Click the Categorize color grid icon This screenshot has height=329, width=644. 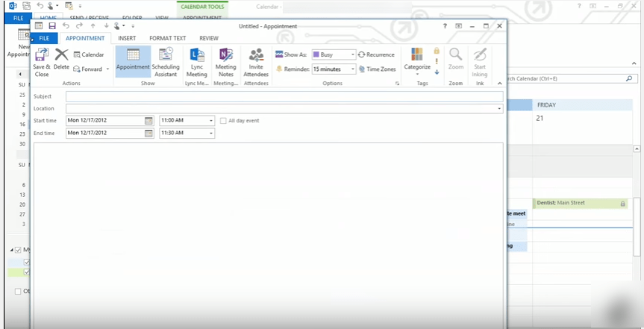point(417,54)
